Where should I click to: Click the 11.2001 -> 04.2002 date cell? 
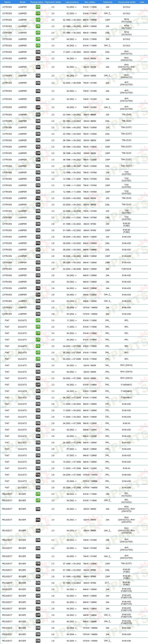[x=72, y=52]
